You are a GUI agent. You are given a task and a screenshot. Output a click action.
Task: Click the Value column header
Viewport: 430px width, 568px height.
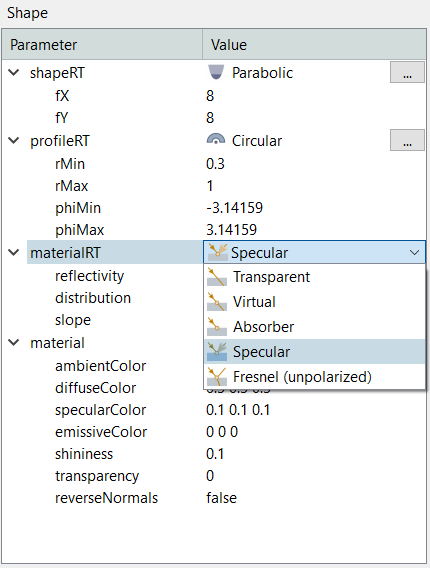314,45
